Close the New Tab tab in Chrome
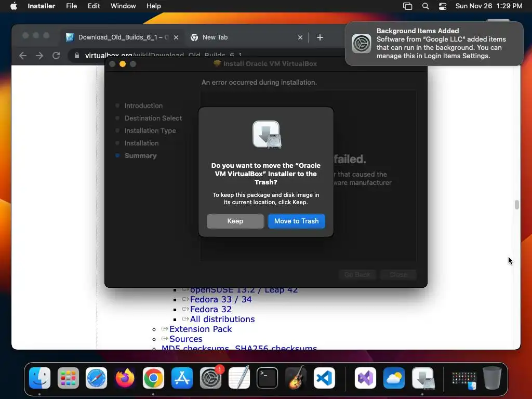Screen dimensions: 532x399 (300, 37)
